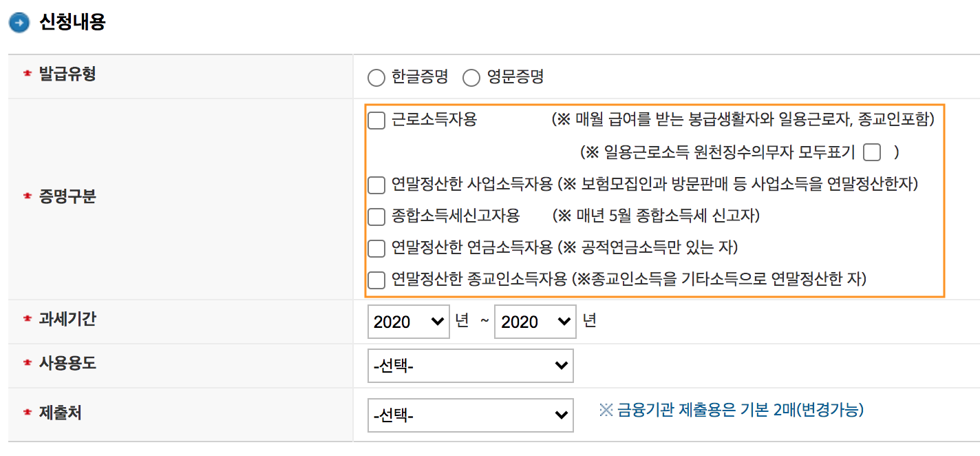Screen dimensions: 980x456
Task: Check the 종합소득세신고자용 checkbox
Action: point(376,217)
